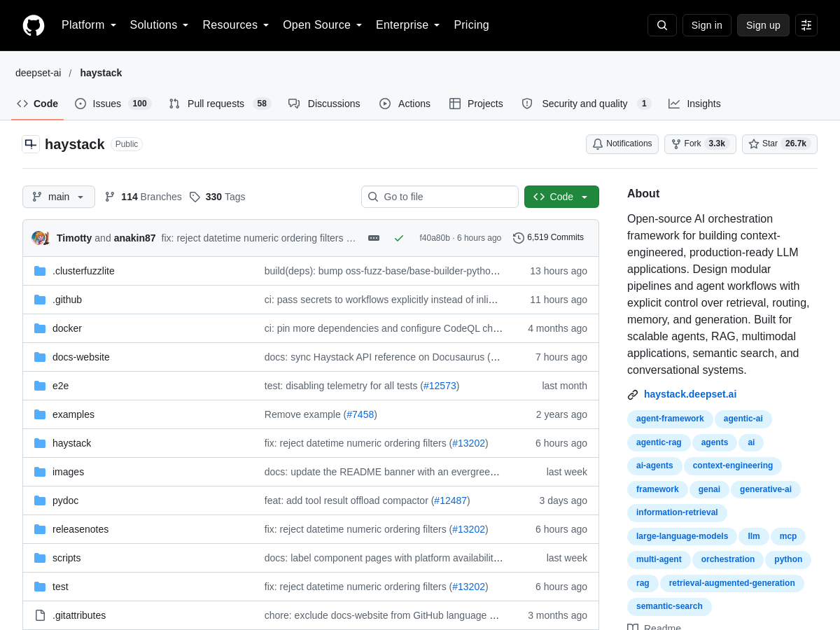
Task: Open the appearance settings sliders icon
Action: click(x=806, y=25)
